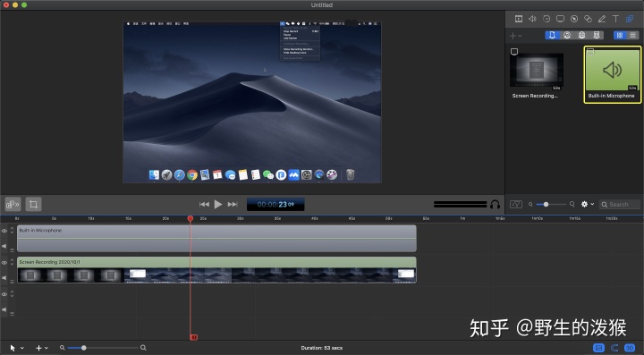Activate the canvas crop tool
Screen dimensions: 644x355
tap(33, 204)
